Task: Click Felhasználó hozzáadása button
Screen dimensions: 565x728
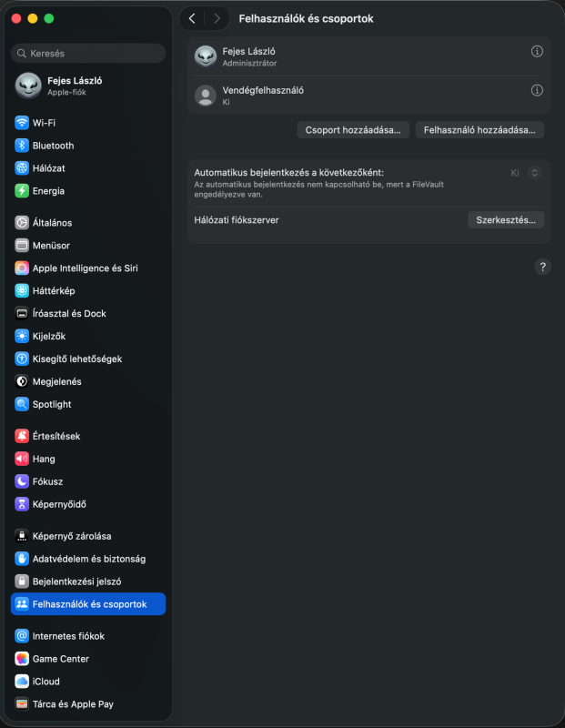Action: (479, 130)
